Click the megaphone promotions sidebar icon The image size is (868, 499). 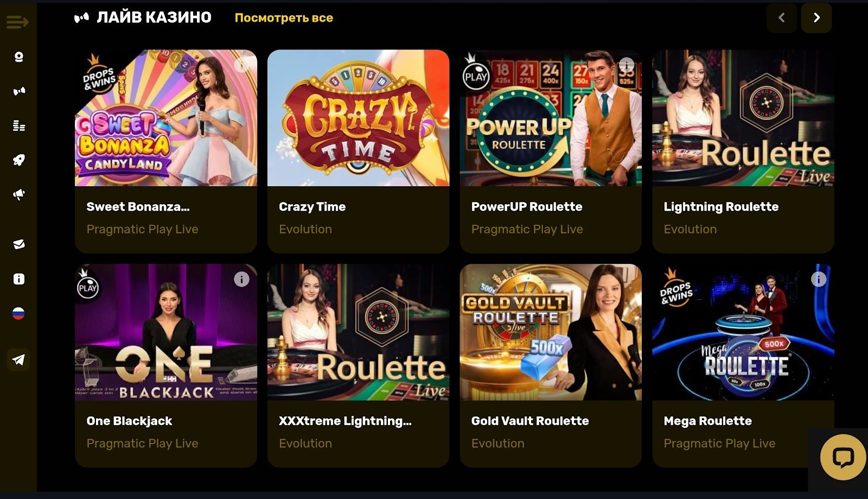(19, 194)
